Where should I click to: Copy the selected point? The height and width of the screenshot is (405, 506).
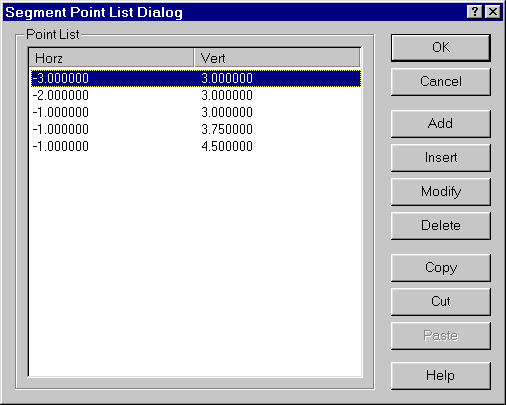(441, 268)
